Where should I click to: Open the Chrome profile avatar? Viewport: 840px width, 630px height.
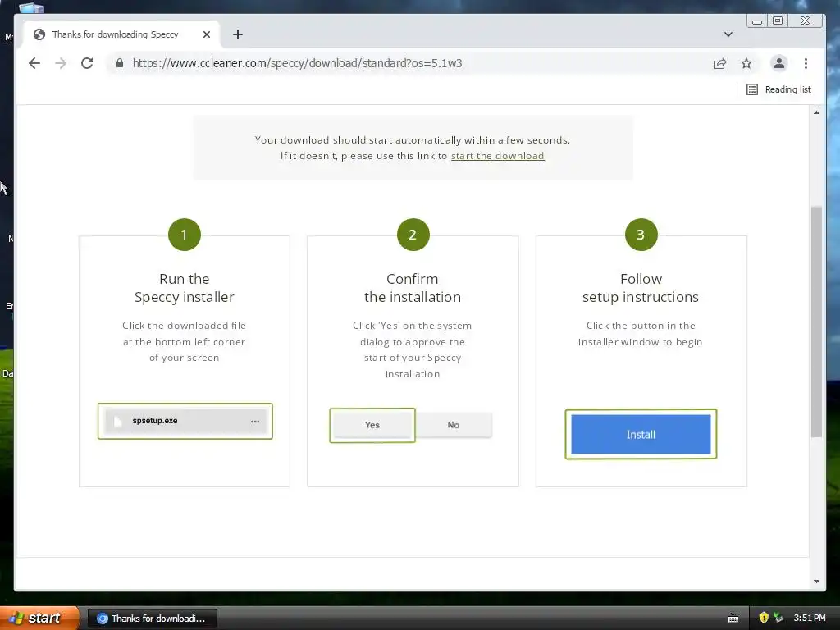[x=779, y=63]
